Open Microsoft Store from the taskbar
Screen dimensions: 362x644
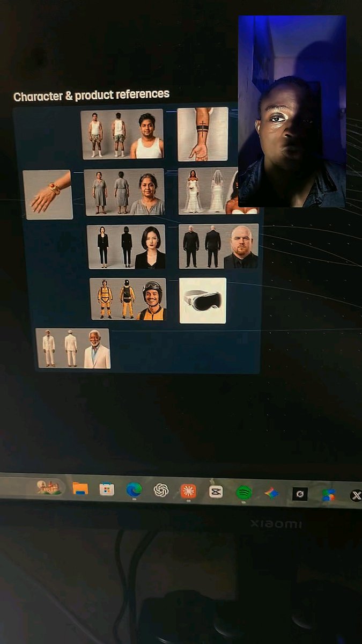point(107,489)
